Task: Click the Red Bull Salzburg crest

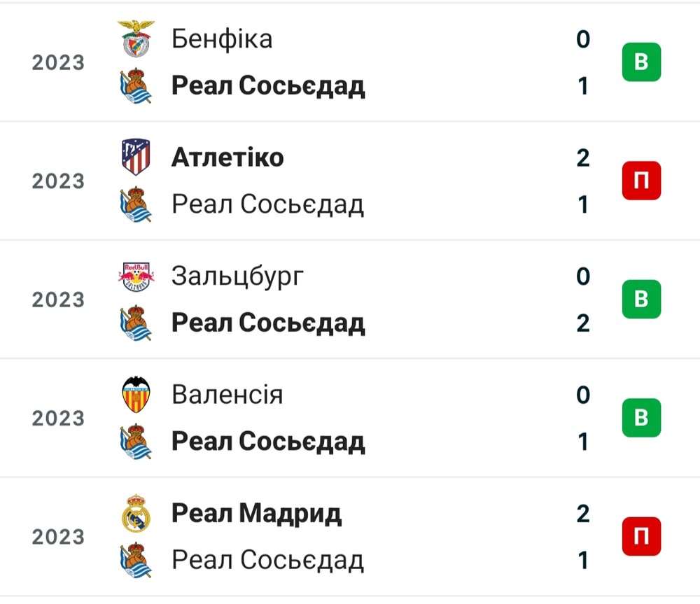Action: [136, 276]
